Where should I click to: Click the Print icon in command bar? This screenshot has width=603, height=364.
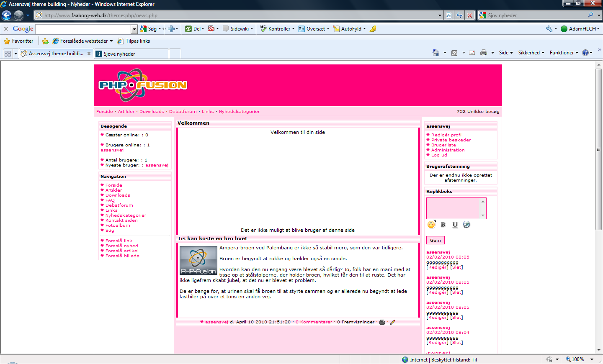(484, 53)
